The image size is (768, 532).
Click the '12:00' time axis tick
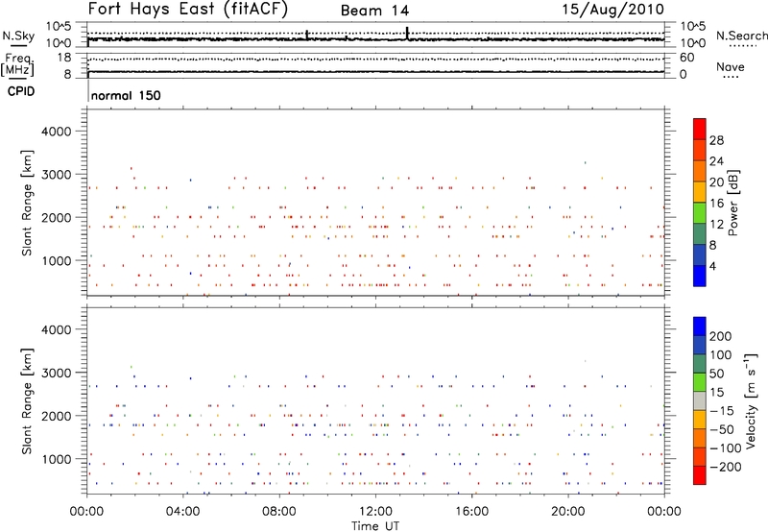[x=375, y=512]
